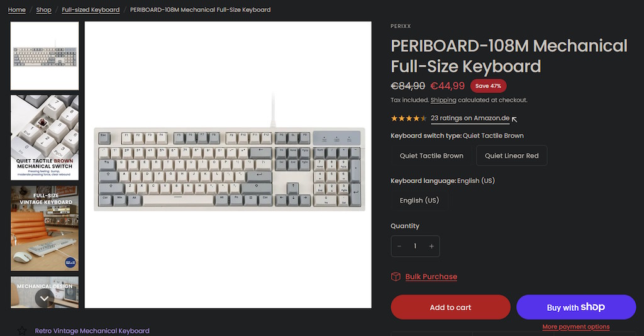Click the external arrow icon beside Amazon ratings

(x=514, y=120)
